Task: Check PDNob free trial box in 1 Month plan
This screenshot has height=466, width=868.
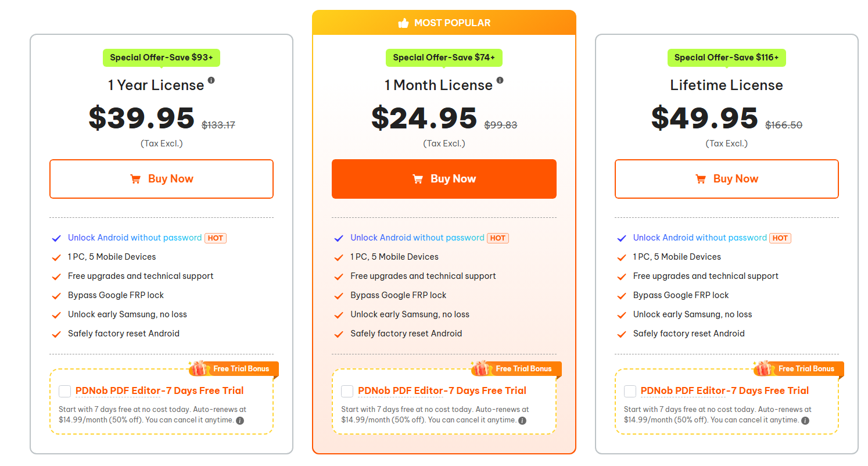Action: [x=347, y=391]
